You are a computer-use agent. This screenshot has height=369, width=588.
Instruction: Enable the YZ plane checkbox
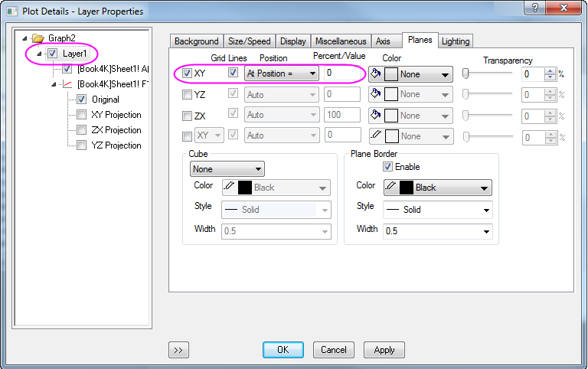[x=187, y=95]
